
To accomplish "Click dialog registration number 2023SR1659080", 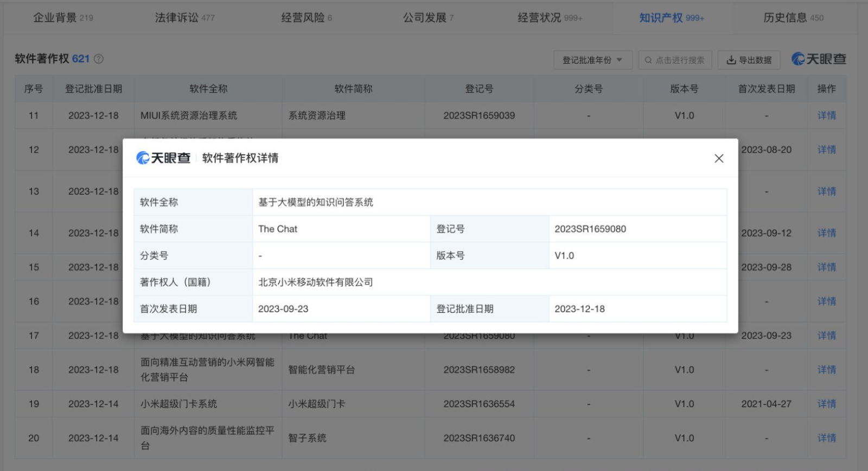I will pos(590,229).
